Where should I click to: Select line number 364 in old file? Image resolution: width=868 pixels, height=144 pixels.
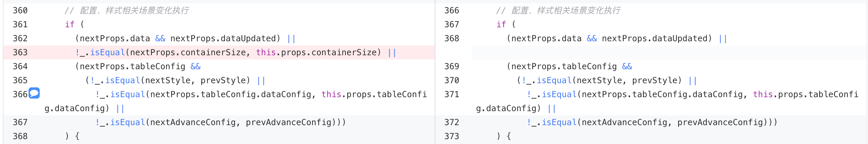pyautogui.click(x=20, y=66)
